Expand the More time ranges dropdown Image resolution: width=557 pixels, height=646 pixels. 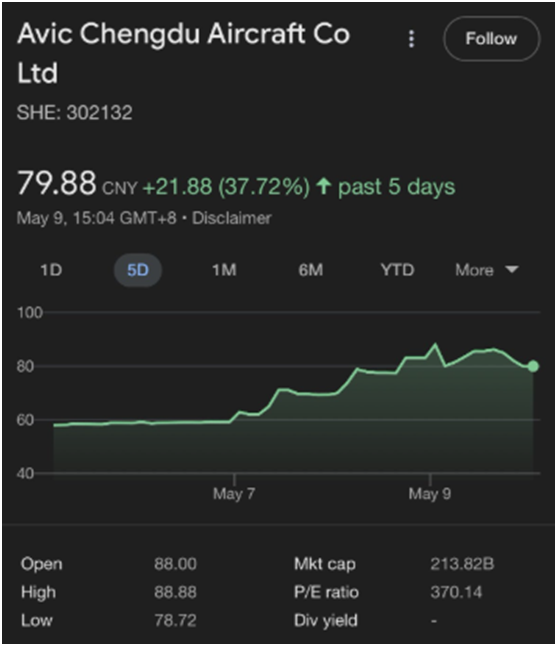coord(487,270)
